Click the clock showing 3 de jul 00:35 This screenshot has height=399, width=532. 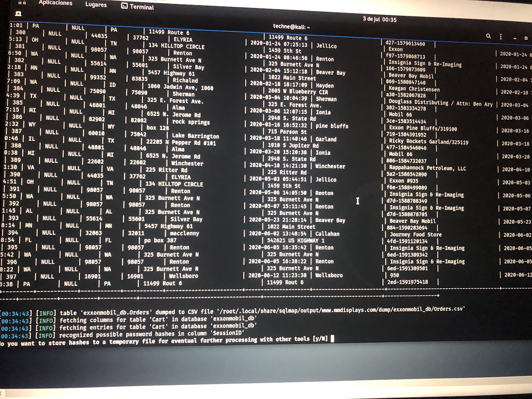tap(379, 19)
